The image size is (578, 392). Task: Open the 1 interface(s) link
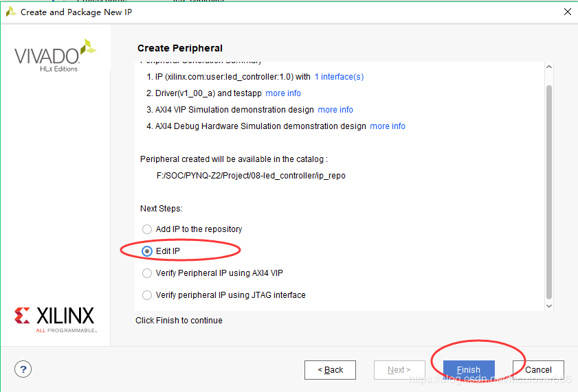tap(339, 77)
